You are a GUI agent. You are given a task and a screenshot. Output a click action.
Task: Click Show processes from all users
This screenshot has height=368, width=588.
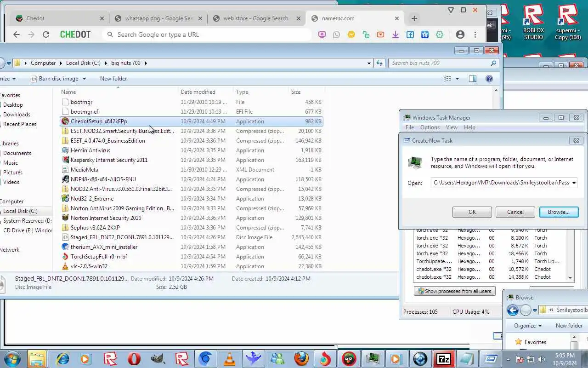tap(454, 291)
